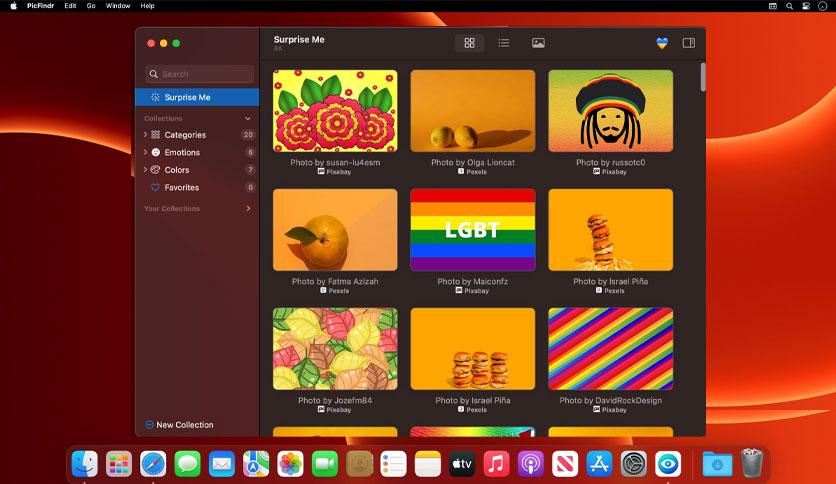
Task: Open Launchpad from the Dock
Action: (119, 463)
